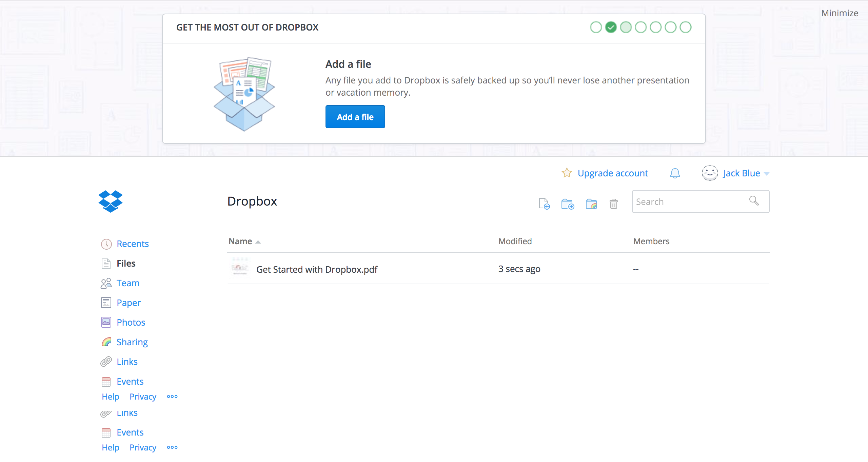
Task: Open the bottom Privacy link
Action: point(143,447)
